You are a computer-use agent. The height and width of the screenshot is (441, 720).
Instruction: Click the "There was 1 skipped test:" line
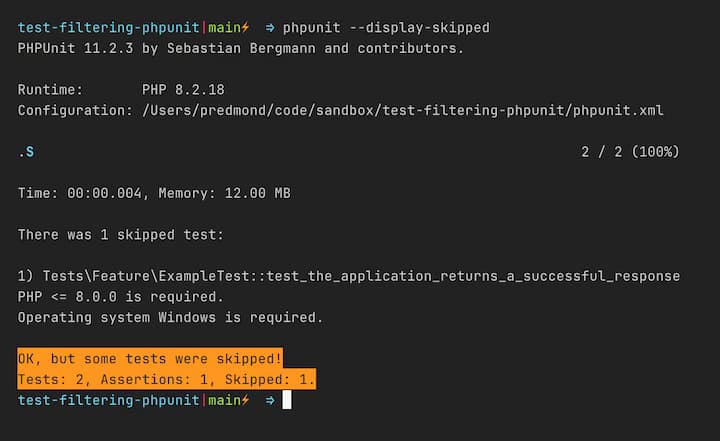pyautogui.click(x=121, y=235)
